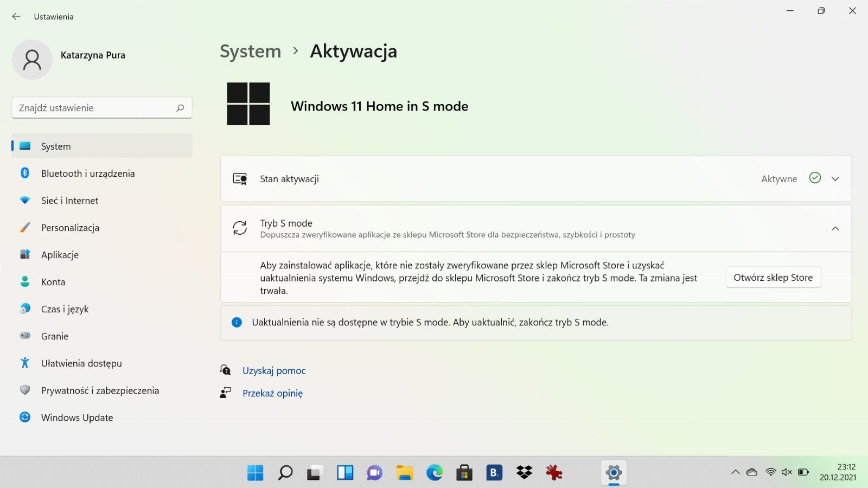Open Microsoft Store from the taskbar

coord(464,473)
